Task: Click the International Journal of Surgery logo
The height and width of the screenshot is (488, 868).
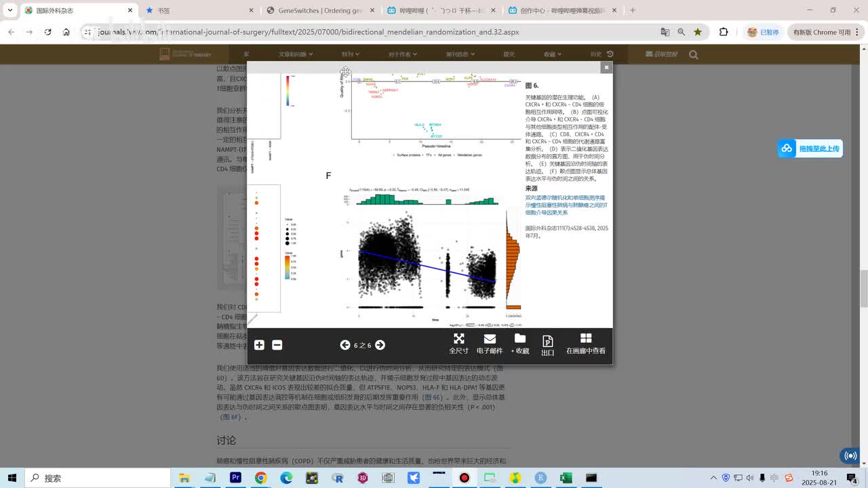Action: click(x=185, y=54)
